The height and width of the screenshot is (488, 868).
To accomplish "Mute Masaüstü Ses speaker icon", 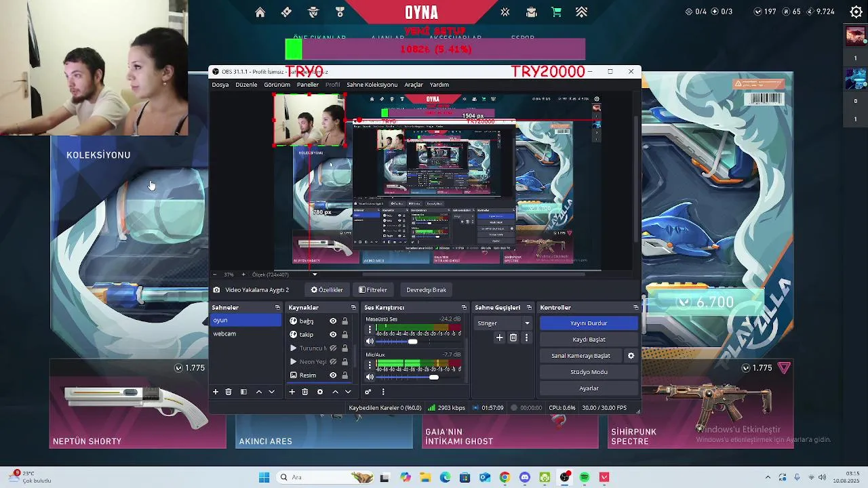I will point(370,342).
